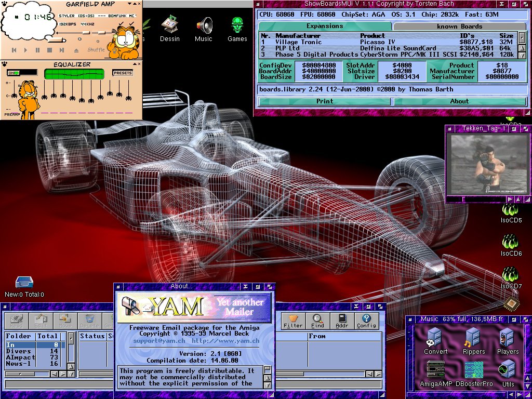
Task: Select the known Boards tab
Action: tap(460, 26)
